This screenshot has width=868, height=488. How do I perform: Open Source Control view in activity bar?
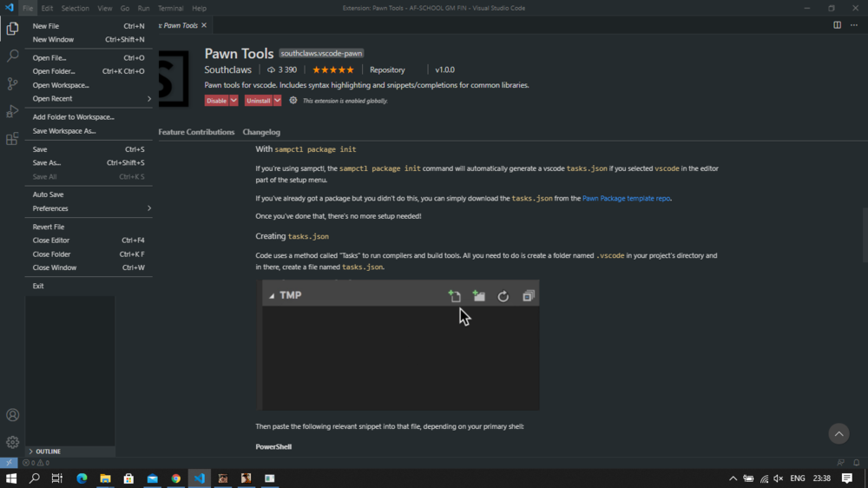point(12,83)
